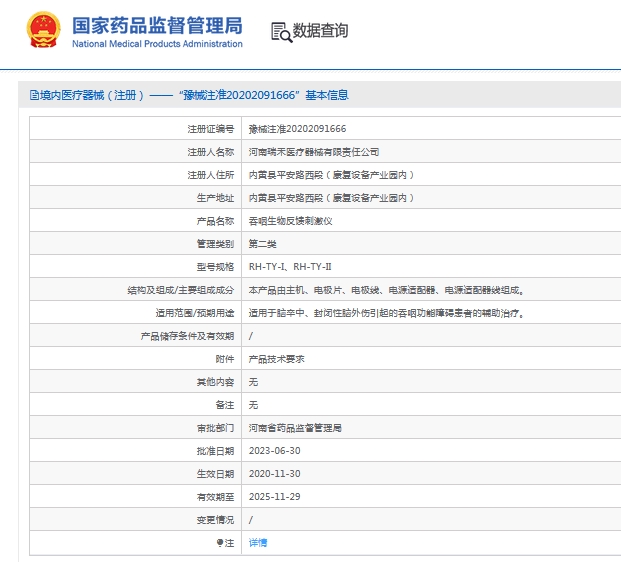
Task: Select the slash value in the 变更情况 row
Action: (x=251, y=520)
